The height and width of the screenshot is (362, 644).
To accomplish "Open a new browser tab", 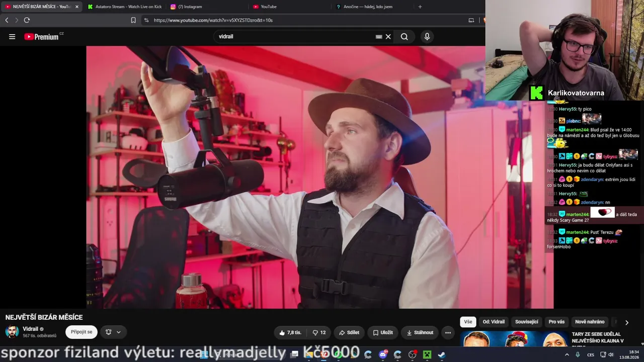I will coord(420,7).
